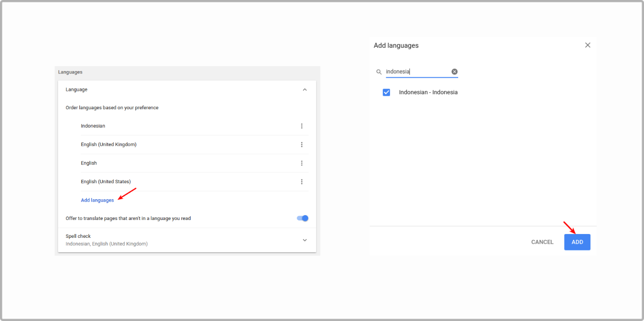Image resolution: width=644 pixels, height=321 pixels.
Task: Close the Add languages dialog
Action: [587, 45]
